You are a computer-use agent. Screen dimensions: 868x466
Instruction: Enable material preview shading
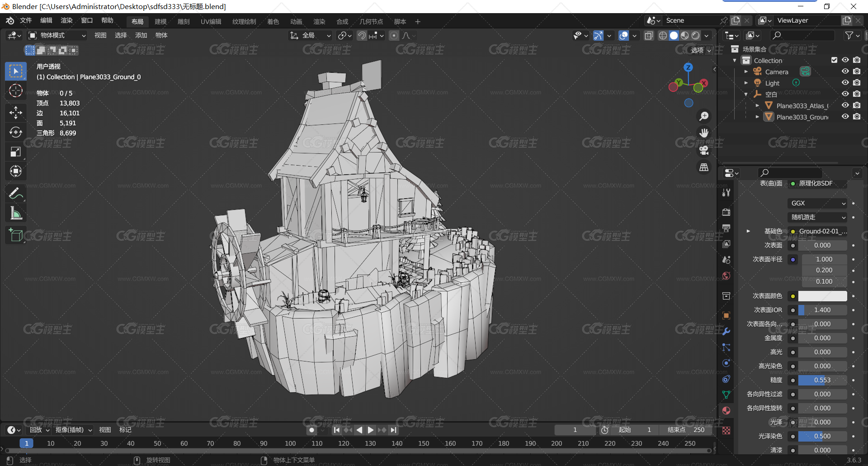(685, 35)
